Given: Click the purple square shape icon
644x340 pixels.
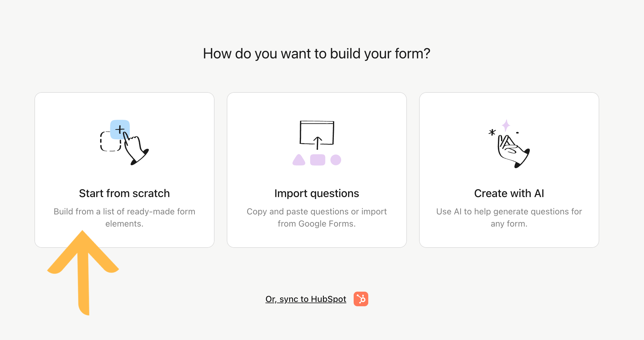Looking at the screenshot, I should 318,160.
